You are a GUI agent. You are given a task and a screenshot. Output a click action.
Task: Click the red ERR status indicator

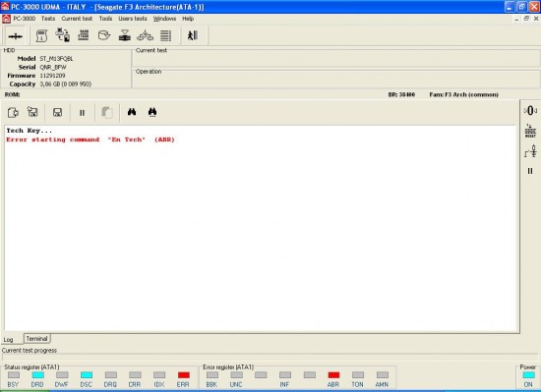(x=184, y=374)
